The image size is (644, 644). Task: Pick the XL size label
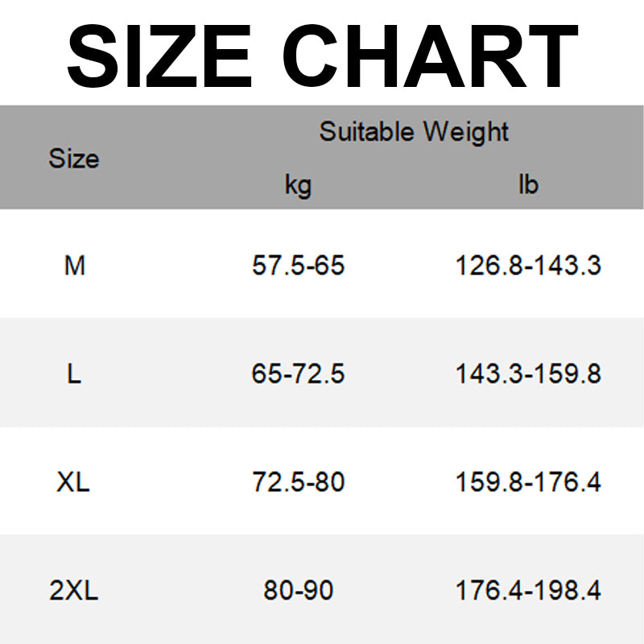[x=74, y=482]
